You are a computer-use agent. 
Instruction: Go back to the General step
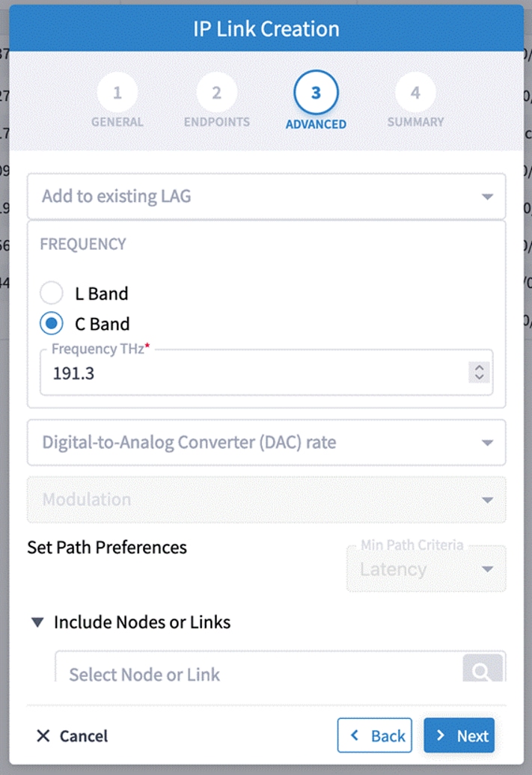click(117, 94)
